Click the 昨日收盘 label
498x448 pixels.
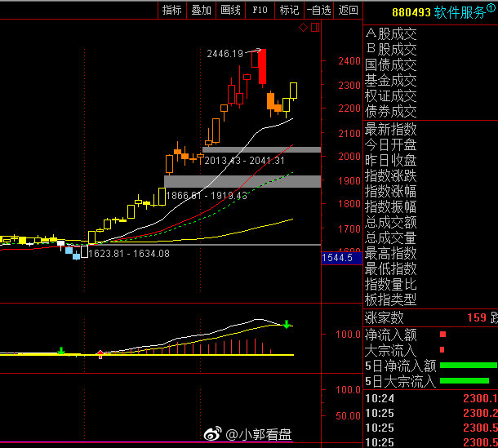(391, 160)
